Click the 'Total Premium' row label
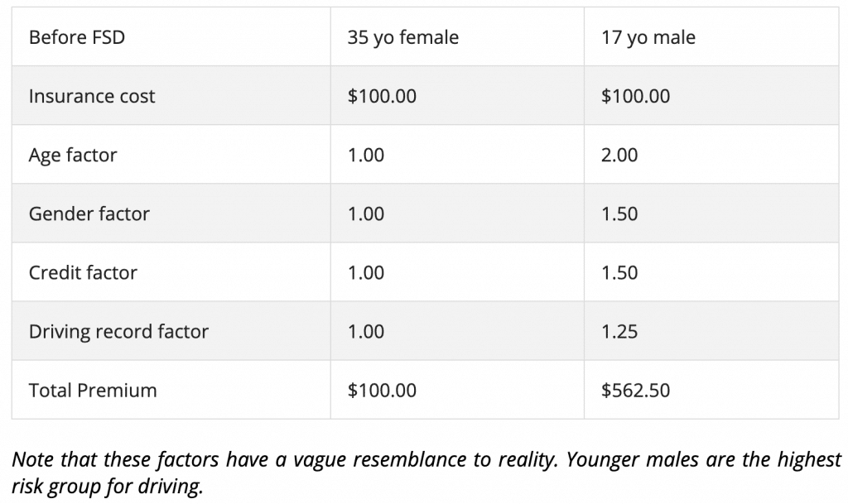Screen dimensions: 848x504 click(93, 390)
